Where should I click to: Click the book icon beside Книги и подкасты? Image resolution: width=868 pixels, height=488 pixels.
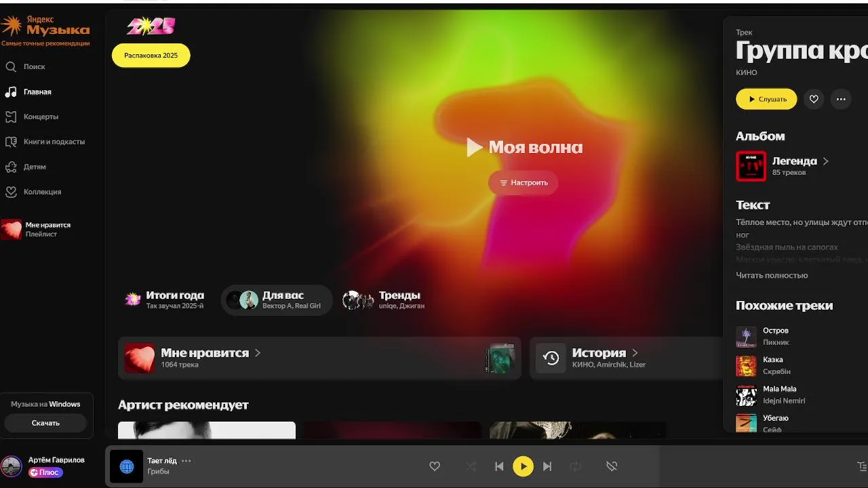pos(11,142)
